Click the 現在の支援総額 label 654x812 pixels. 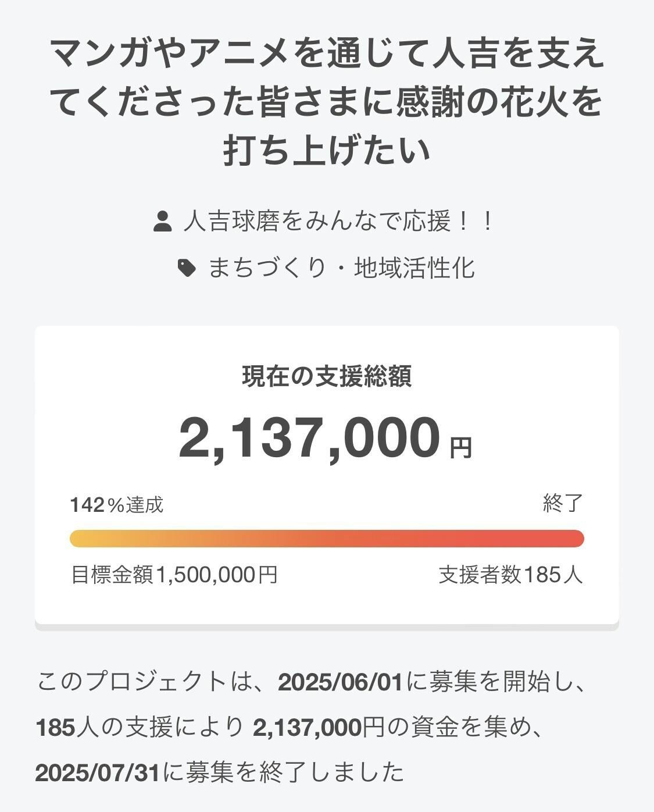click(x=327, y=377)
